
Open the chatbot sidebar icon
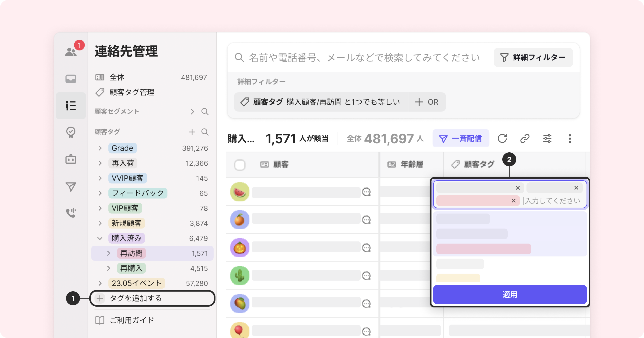pyautogui.click(x=71, y=159)
